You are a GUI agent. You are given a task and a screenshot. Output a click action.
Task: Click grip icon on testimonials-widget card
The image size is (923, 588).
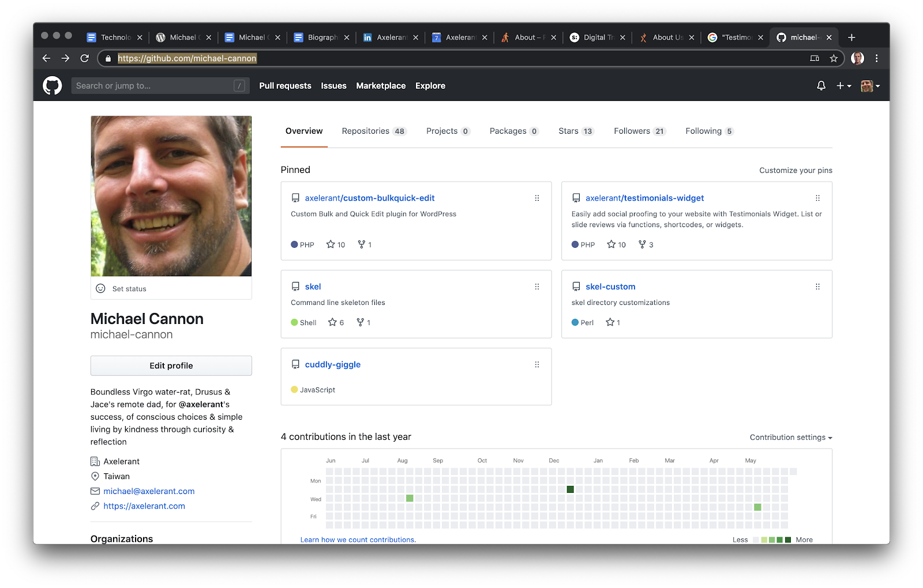pos(817,198)
